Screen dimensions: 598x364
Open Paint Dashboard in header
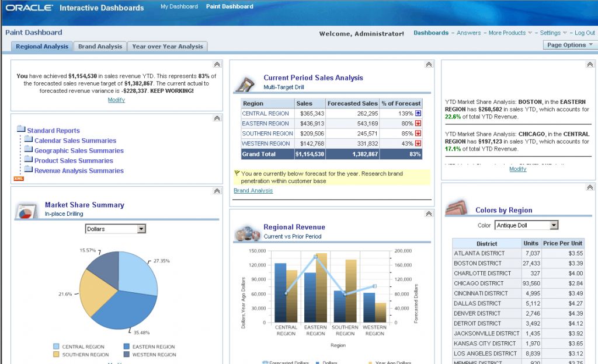pyautogui.click(x=230, y=6)
